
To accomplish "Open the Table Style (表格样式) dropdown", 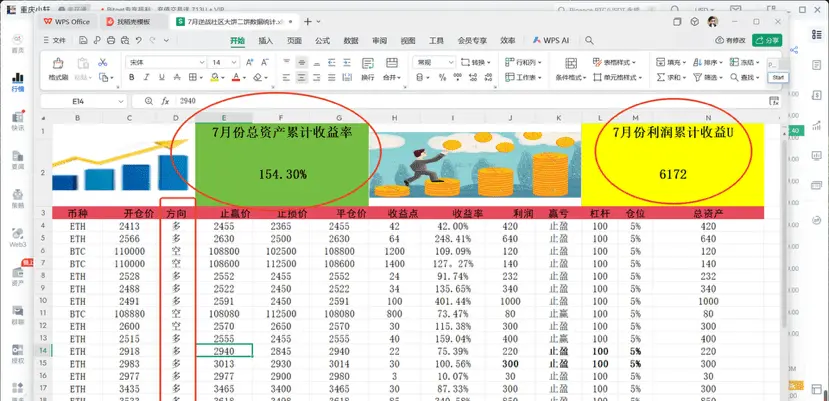I will 614,62.
